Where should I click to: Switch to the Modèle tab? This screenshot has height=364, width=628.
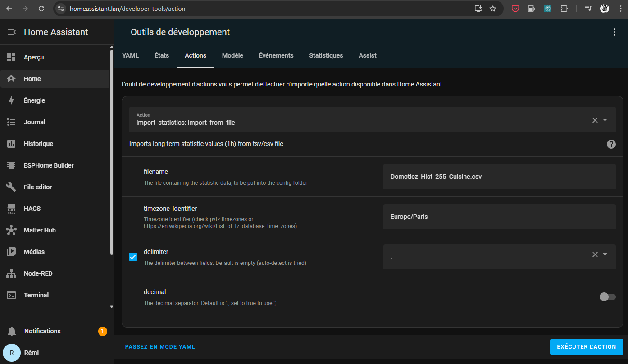[x=232, y=55]
